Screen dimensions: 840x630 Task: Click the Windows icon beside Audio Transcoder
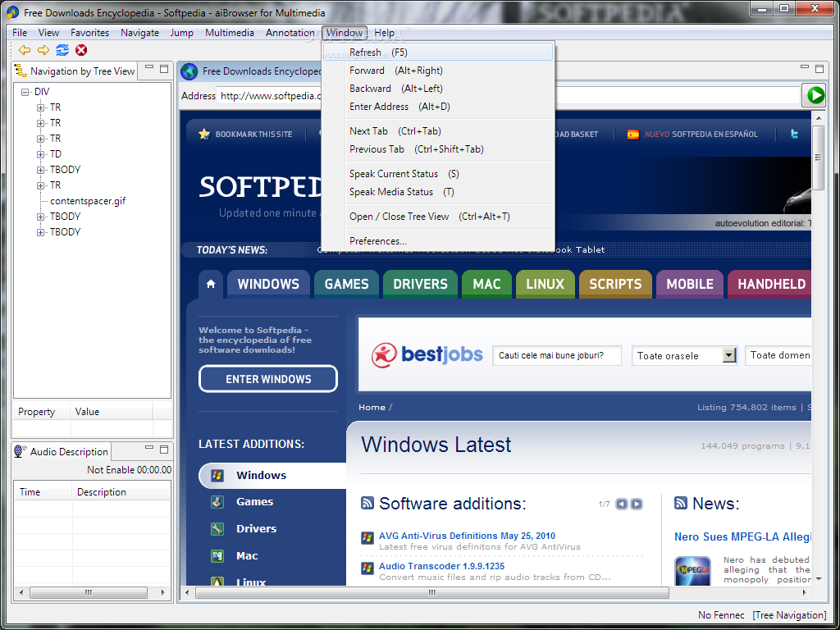[367, 568]
